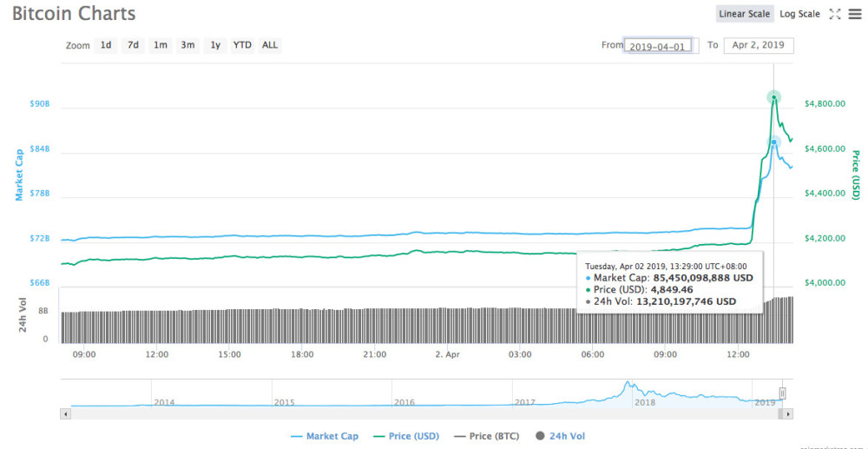Set zoom range to 1y
The width and height of the screenshot is (868, 449).
[215, 45]
